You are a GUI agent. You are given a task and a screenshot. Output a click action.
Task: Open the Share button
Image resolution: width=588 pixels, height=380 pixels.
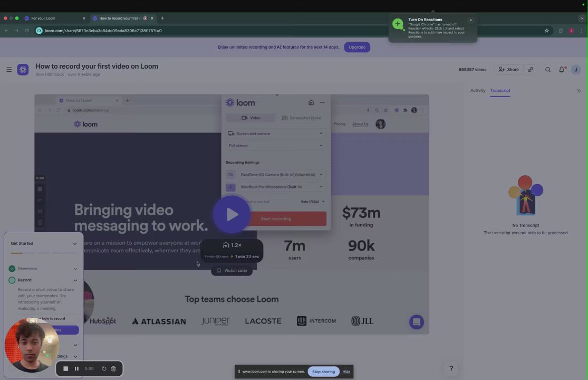(508, 69)
